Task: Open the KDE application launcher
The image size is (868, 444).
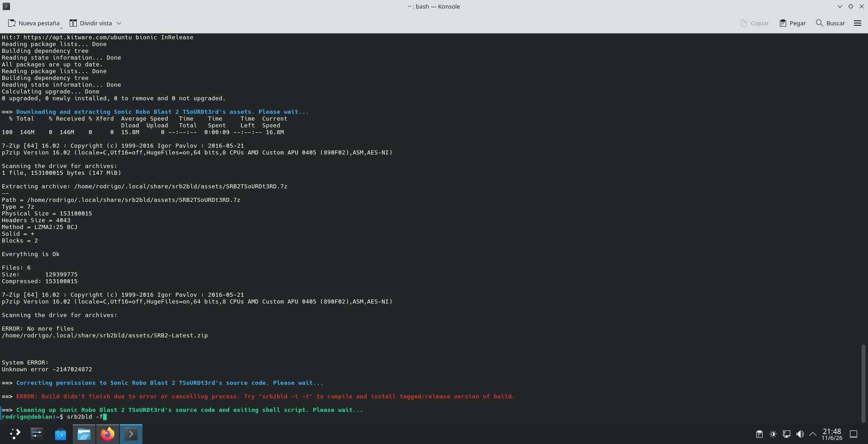Action: [x=15, y=434]
